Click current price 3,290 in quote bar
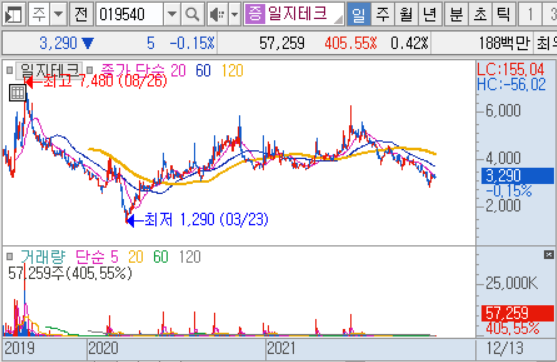This screenshot has height=362, width=557. click(x=58, y=43)
